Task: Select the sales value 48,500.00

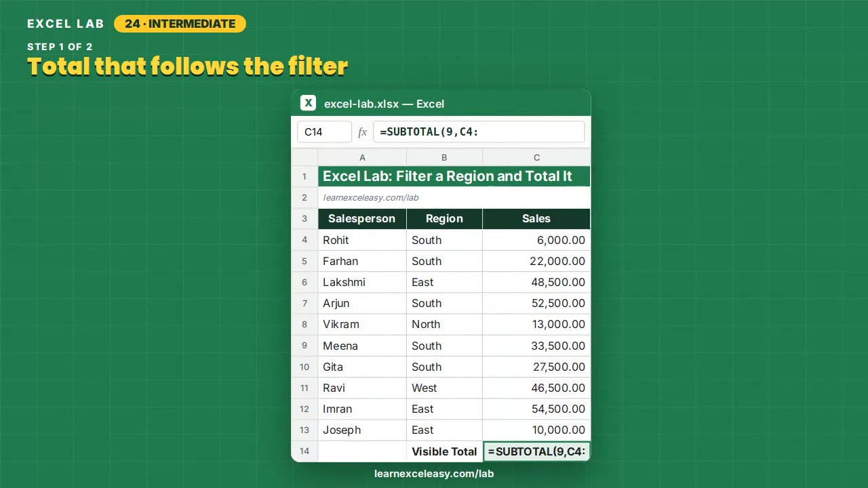Action: tap(536, 282)
